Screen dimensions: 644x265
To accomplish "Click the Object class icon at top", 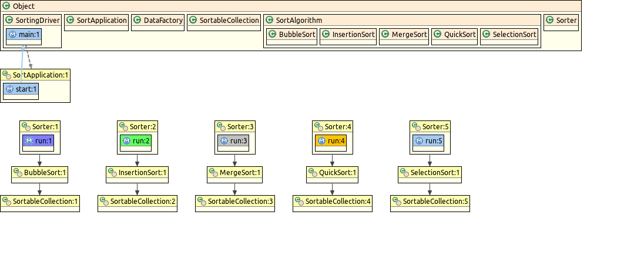I will [6, 6].
